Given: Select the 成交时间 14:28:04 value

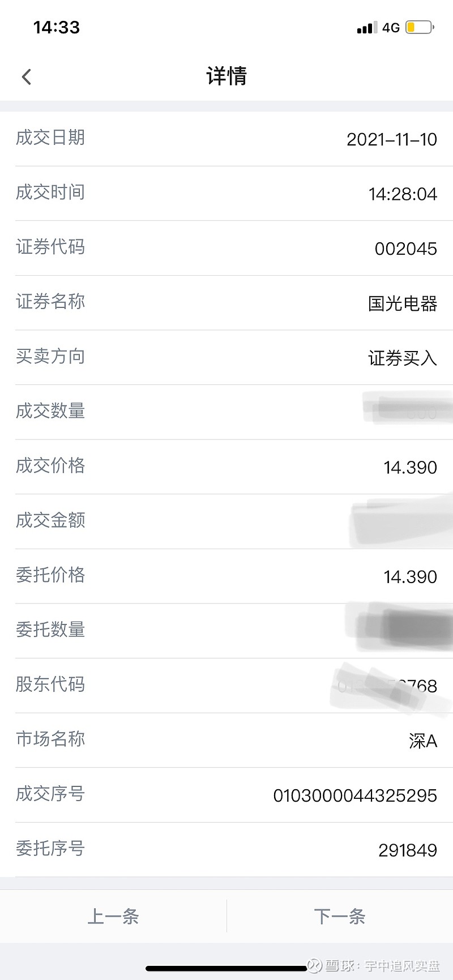Looking at the screenshot, I should 403,194.
